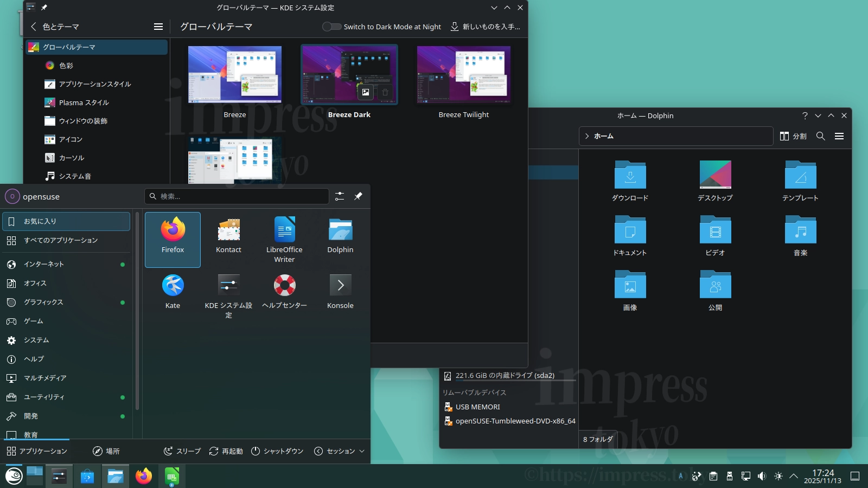Screen dimensions: 868x488
Task: Open the インターネット category
Action: (66, 264)
